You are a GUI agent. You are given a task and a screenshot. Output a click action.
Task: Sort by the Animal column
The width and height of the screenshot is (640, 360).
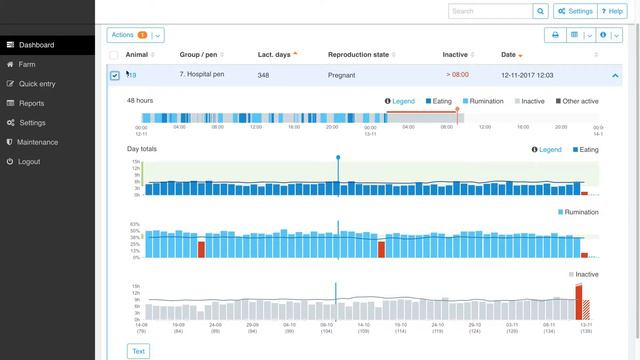coord(140,55)
